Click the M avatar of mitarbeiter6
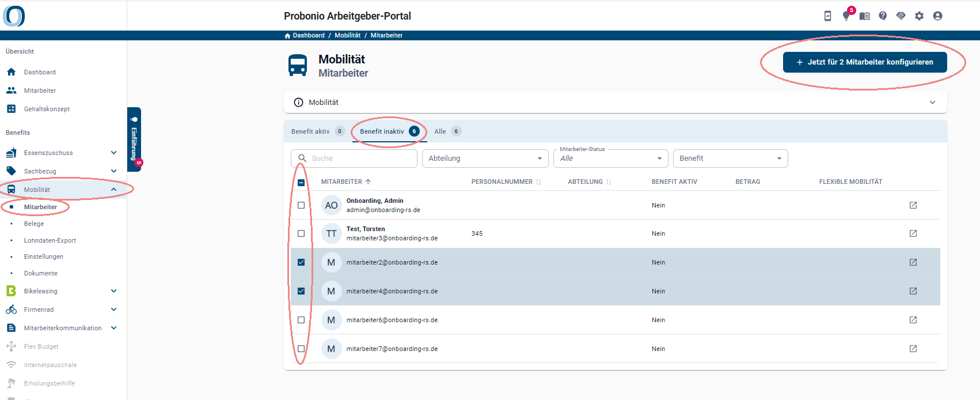The height and width of the screenshot is (400, 980). 331,320
